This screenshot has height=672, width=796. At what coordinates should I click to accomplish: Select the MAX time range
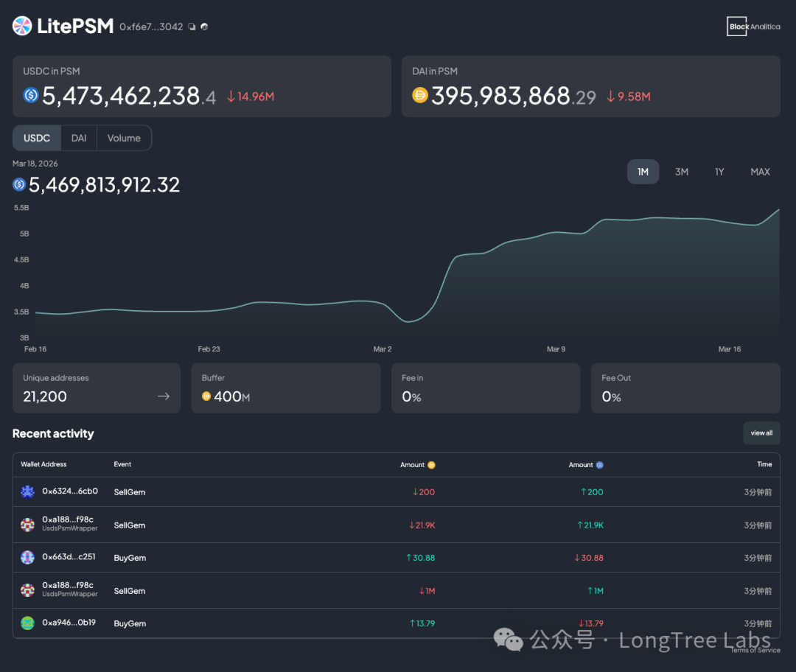760,172
